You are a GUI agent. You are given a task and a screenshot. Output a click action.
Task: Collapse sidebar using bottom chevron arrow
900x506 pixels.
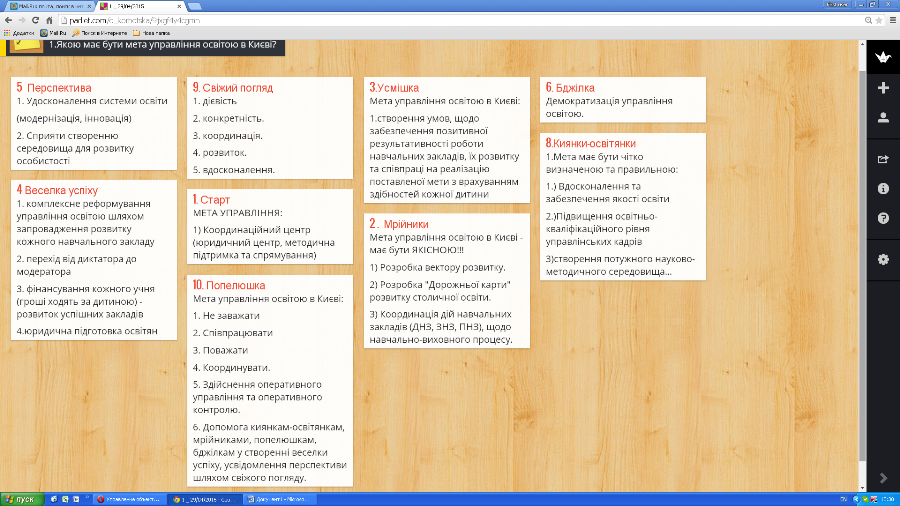coord(882,478)
